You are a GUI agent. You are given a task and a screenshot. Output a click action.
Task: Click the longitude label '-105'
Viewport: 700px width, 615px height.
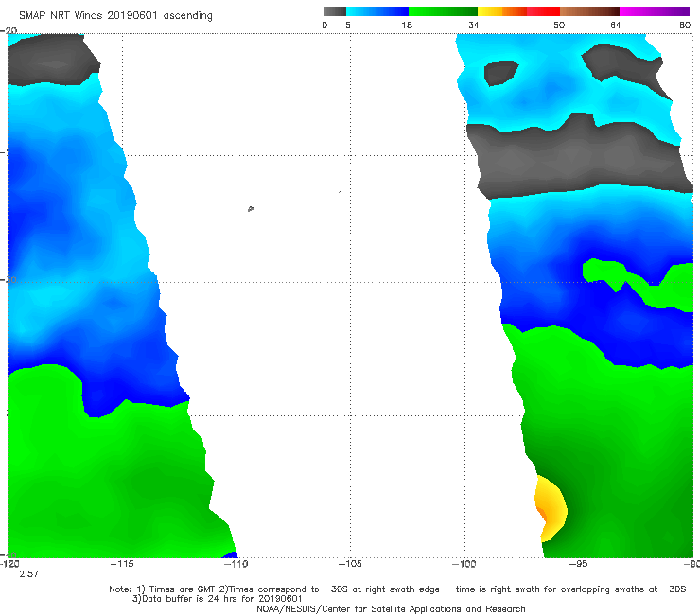[350, 564]
